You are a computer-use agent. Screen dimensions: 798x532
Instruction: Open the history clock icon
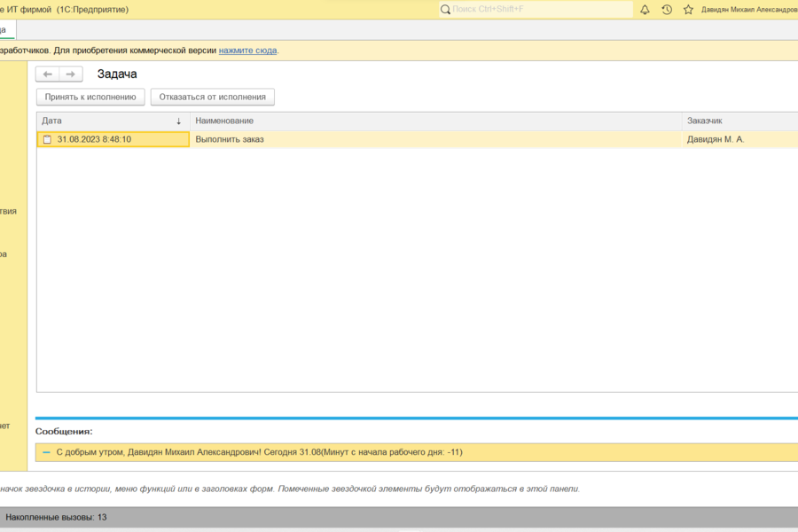[x=667, y=10]
